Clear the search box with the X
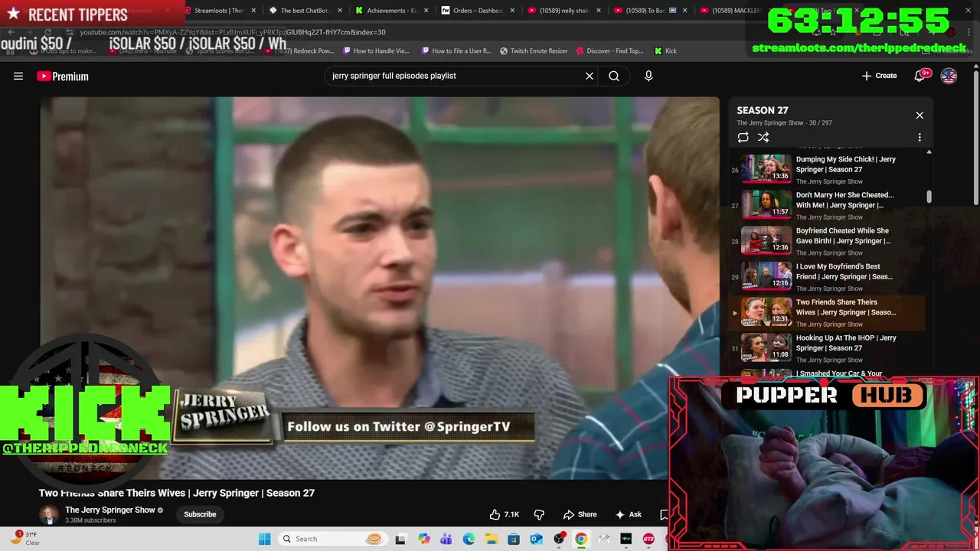Screen dimensions: 980x551 coord(590,76)
